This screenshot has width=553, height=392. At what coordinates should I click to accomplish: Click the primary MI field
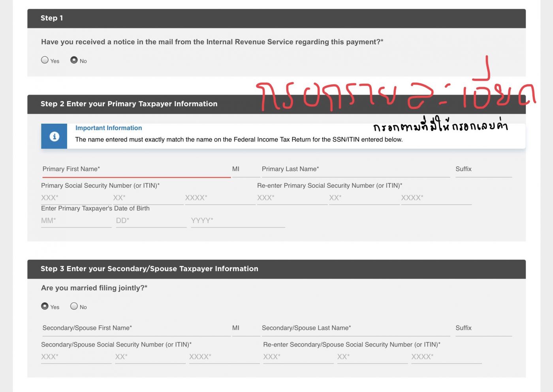point(245,169)
